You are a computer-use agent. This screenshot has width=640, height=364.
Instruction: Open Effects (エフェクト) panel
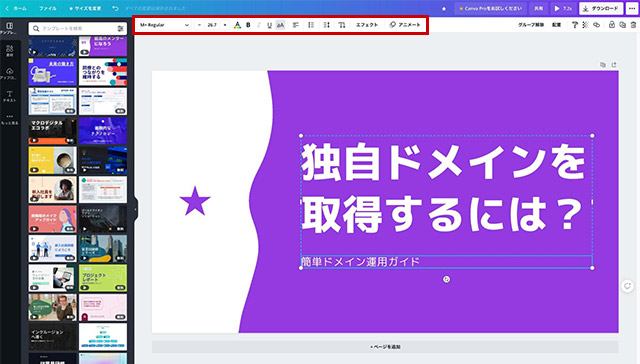coord(367,25)
